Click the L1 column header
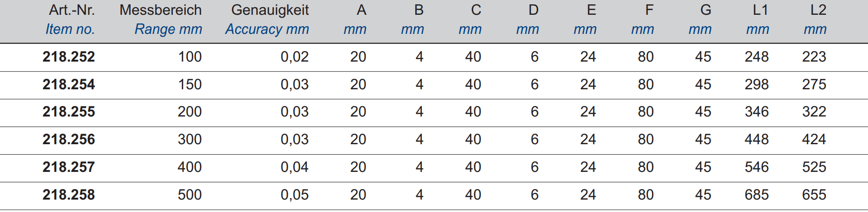 coord(761,10)
